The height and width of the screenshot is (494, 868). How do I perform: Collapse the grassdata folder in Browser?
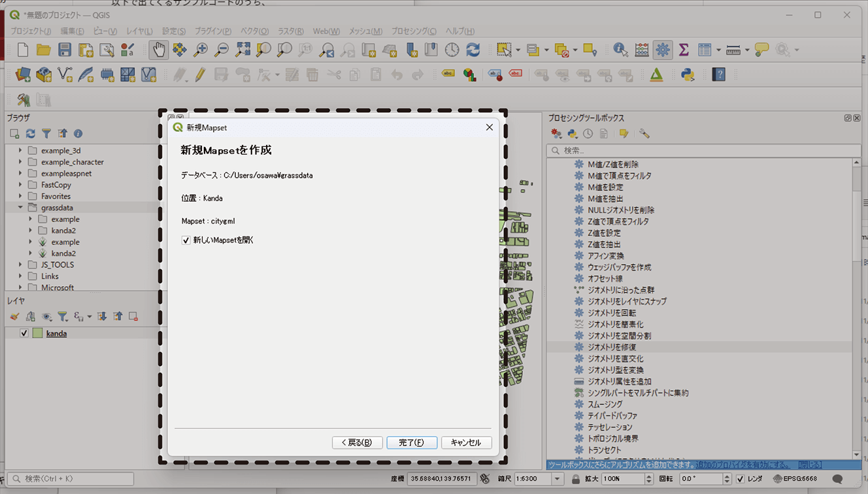pyautogui.click(x=20, y=207)
